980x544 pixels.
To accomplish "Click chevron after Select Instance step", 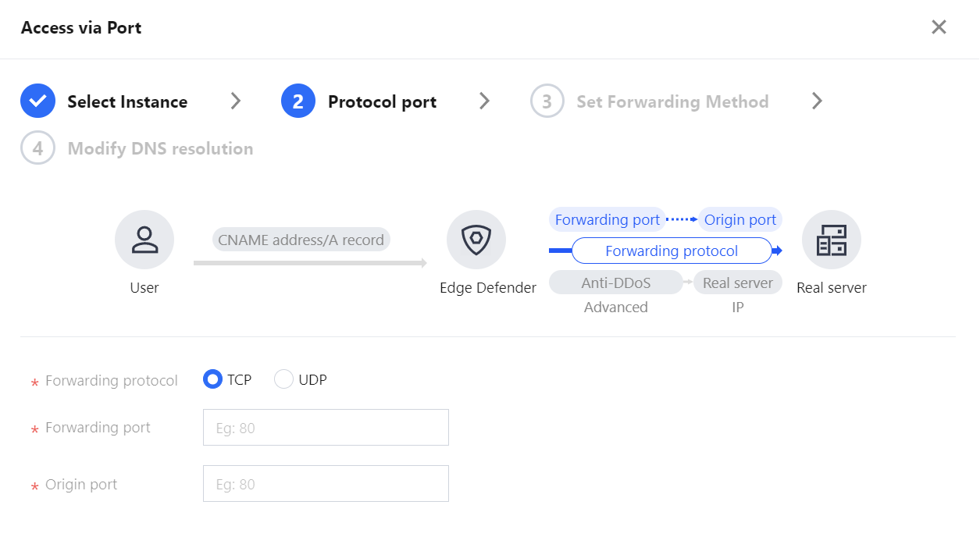I will coord(236,101).
